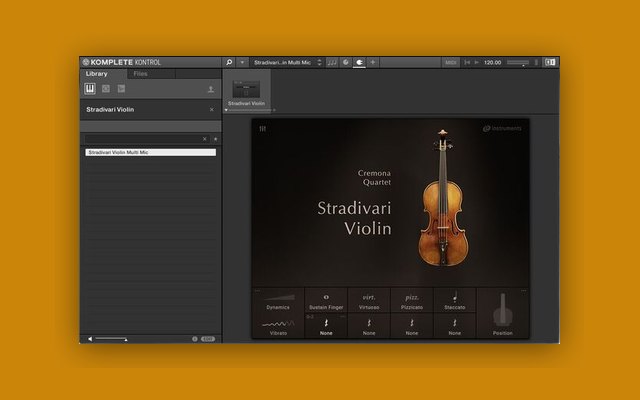Click the Position violin icon
Image resolution: width=640 pixels, height=400 pixels.
pyautogui.click(x=502, y=310)
